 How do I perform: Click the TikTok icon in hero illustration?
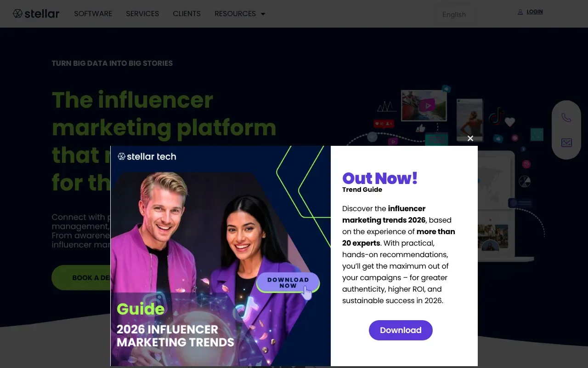(x=496, y=116)
